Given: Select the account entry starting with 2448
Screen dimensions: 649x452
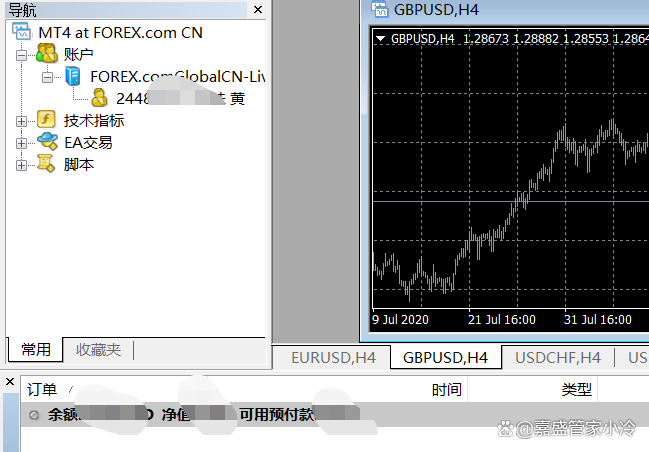Looking at the screenshot, I should [180, 98].
